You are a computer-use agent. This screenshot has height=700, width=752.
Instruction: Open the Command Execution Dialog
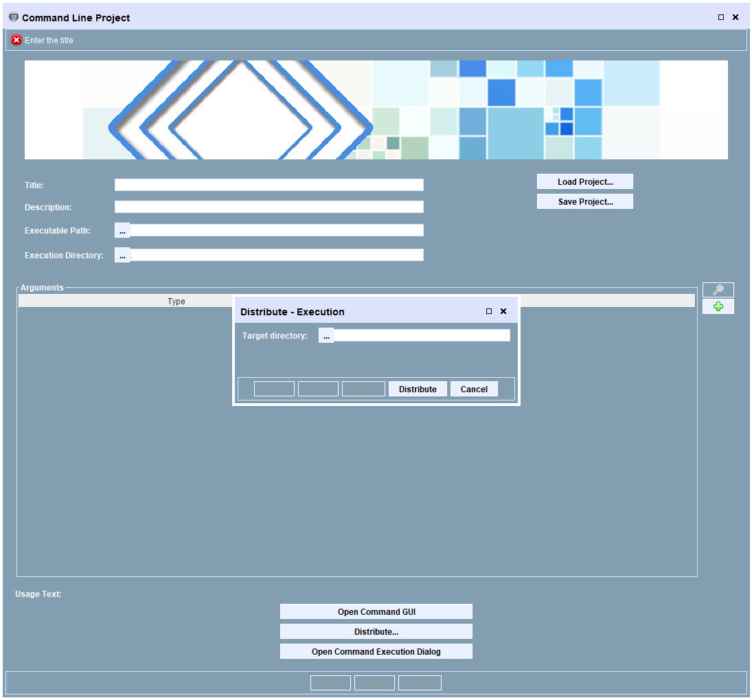pos(376,651)
